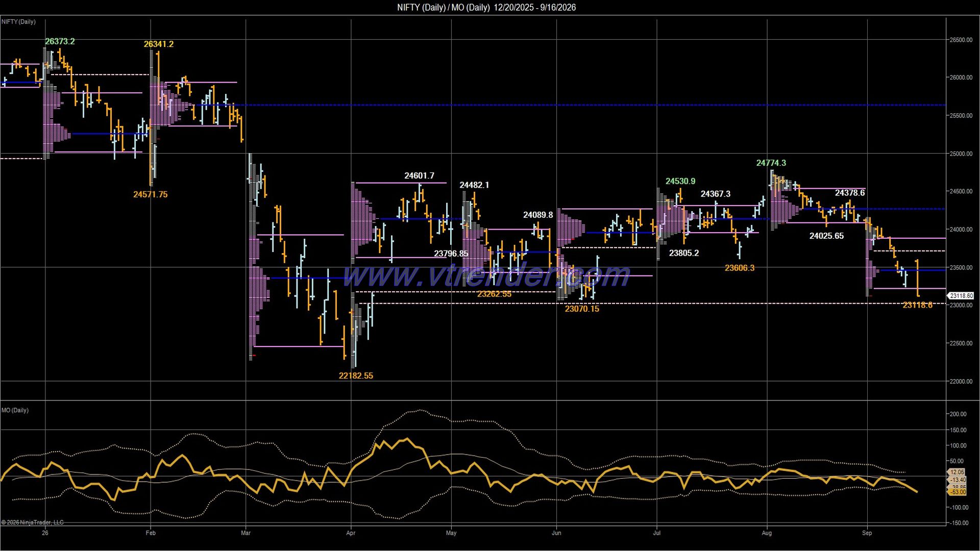Click the 'Aug' label on time axis
Screen dimensions: 980x551
pyautogui.click(x=767, y=533)
